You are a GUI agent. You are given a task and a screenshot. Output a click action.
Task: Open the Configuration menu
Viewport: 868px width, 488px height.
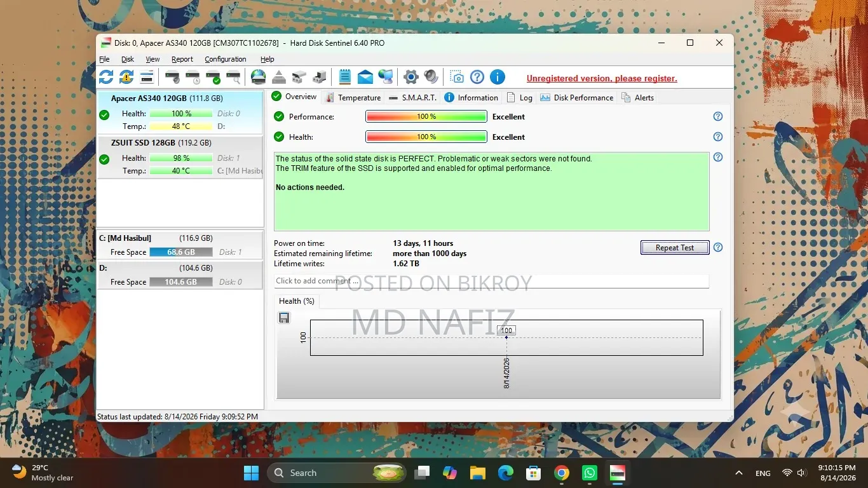(226, 59)
